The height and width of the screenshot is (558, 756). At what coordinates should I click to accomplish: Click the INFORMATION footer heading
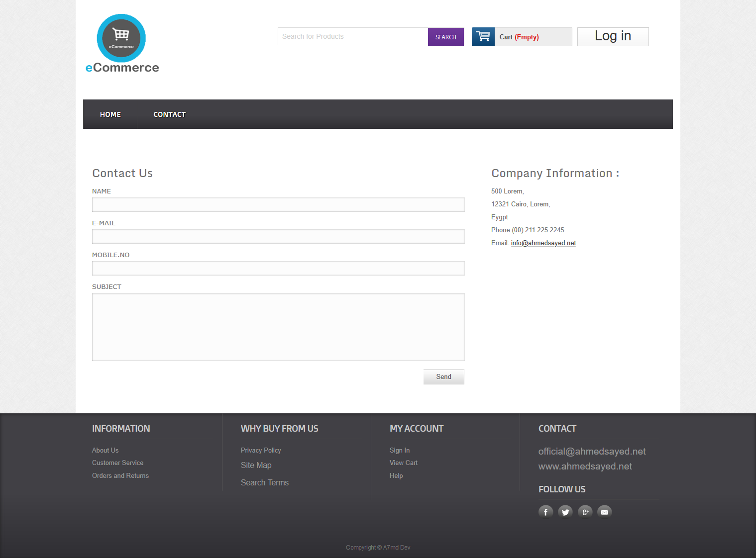pos(121,429)
